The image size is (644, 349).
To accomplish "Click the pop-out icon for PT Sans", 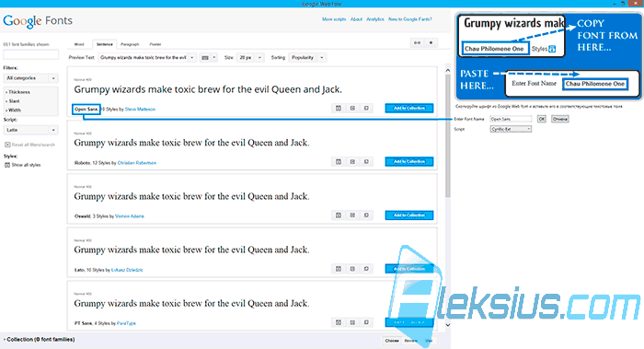I will (x=366, y=322).
